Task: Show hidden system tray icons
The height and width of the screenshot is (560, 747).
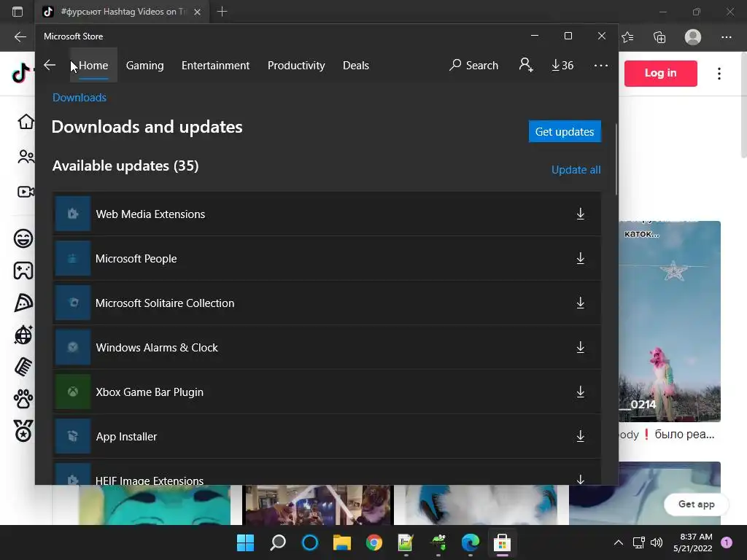Action: pyautogui.click(x=619, y=542)
